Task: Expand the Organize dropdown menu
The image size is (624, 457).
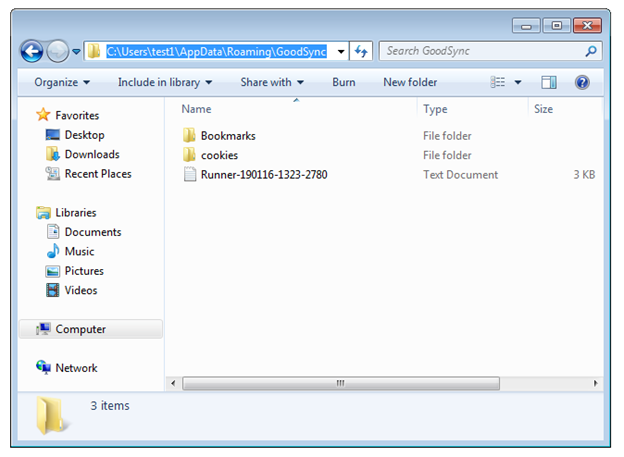Action: tap(62, 82)
